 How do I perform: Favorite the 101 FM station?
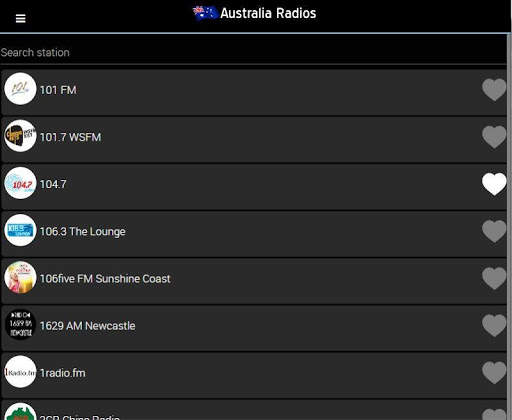[x=494, y=90]
